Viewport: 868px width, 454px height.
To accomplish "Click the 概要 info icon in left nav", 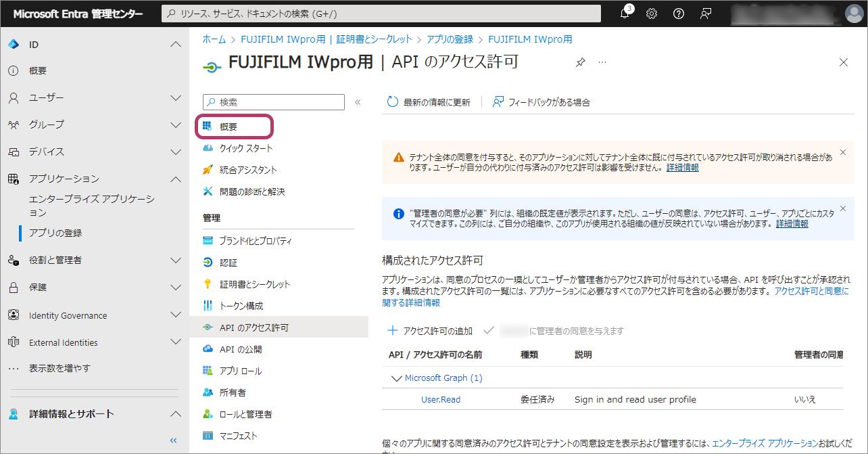I will point(13,71).
